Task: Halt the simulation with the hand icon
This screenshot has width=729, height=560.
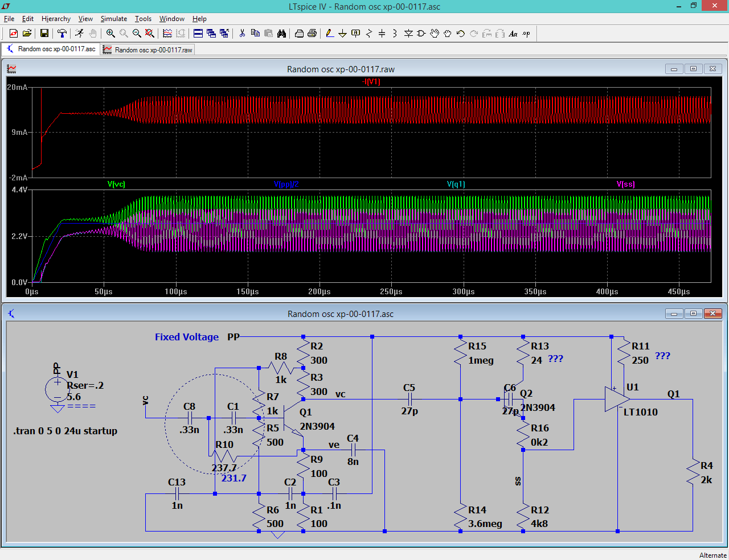Action: click(x=93, y=34)
